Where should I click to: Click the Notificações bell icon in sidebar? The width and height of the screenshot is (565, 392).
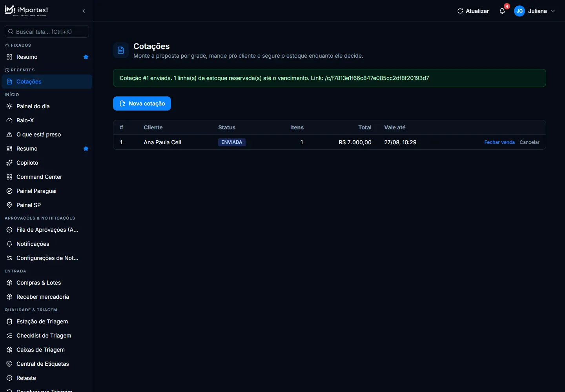9,244
